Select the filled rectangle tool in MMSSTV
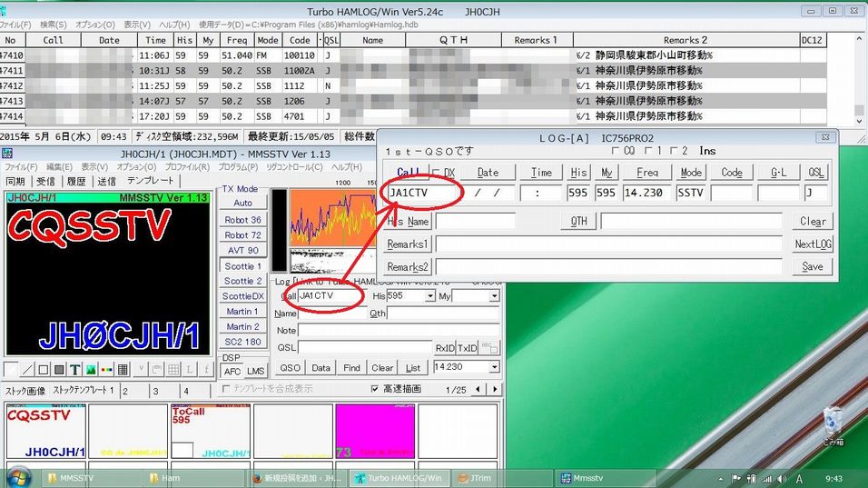The height and width of the screenshot is (488, 868). (59, 370)
